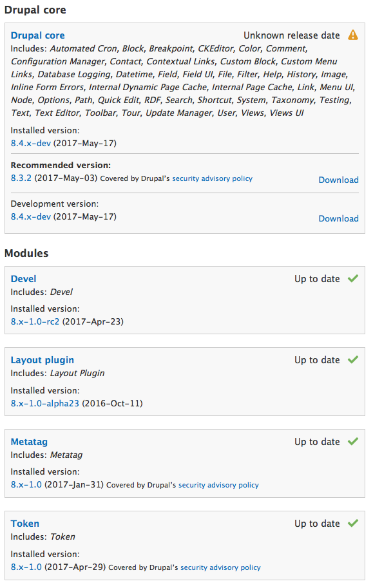373x588 pixels.
Task: Open the Devel project title link
Action: tap(23, 279)
